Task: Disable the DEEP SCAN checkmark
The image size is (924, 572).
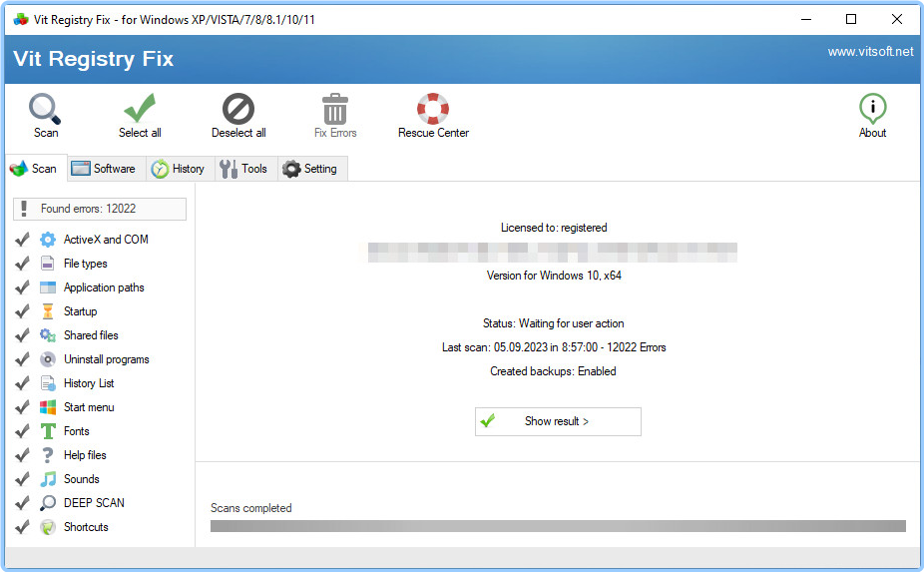Action: tap(22, 503)
